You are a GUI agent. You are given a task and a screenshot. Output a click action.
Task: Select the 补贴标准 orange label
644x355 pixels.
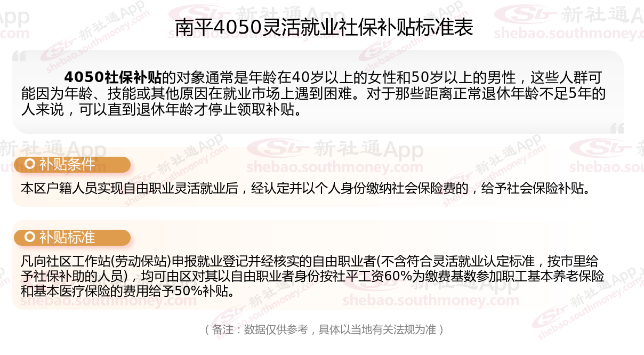(72, 238)
